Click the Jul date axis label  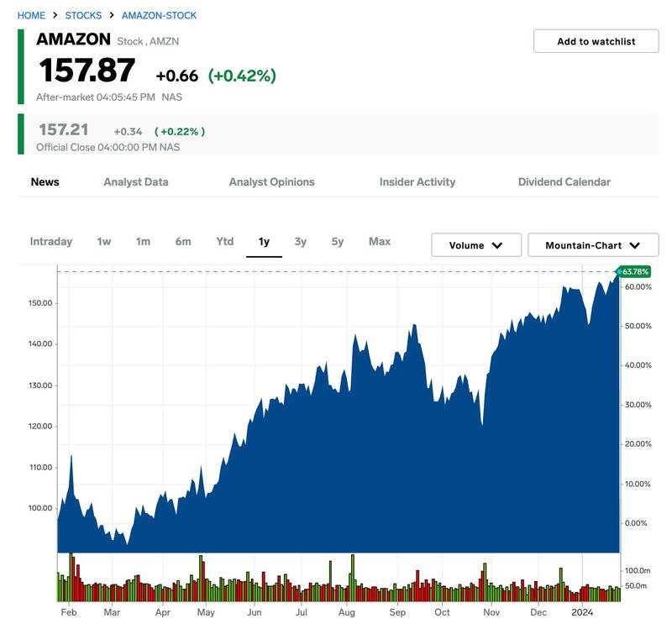pyautogui.click(x=302, y=612)
